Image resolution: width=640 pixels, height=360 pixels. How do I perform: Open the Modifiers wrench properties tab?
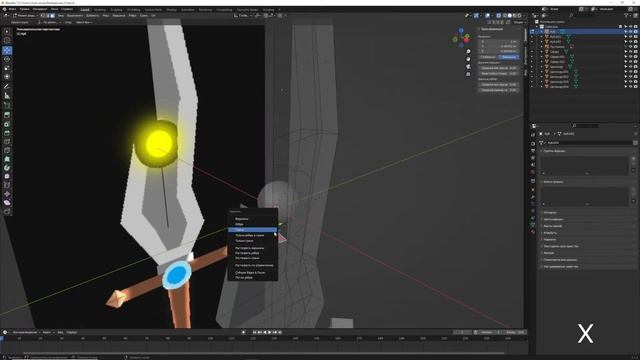(533, 197)
